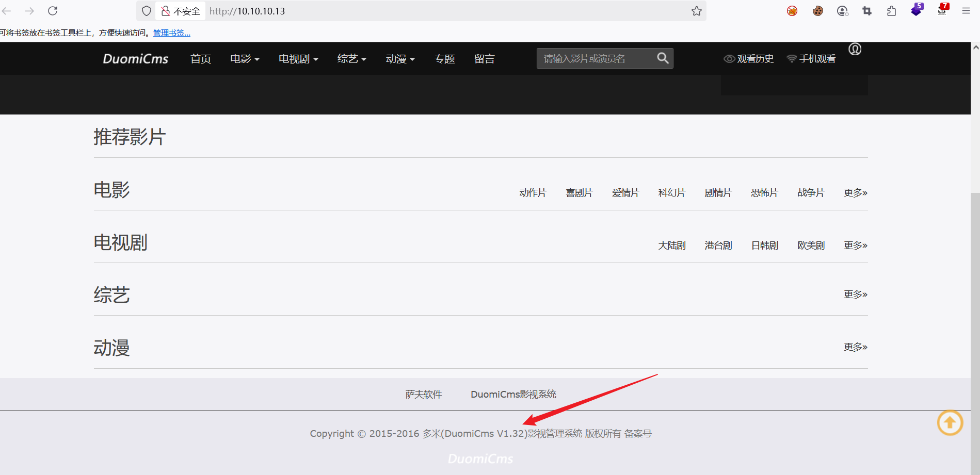The image size is (980, 475).
Task: Open the 科幻片 category link
Action: click(x=672, y=193)
